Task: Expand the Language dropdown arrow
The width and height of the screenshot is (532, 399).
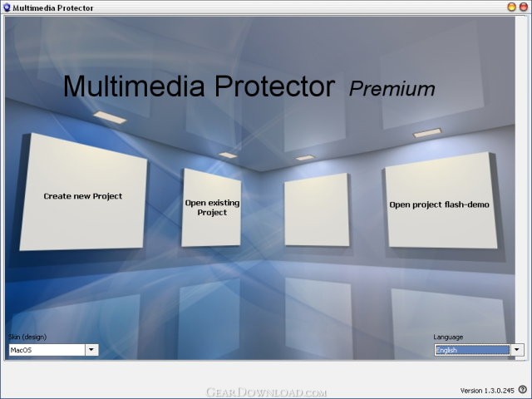Action: pyautogui.click(x=517, y=350)
